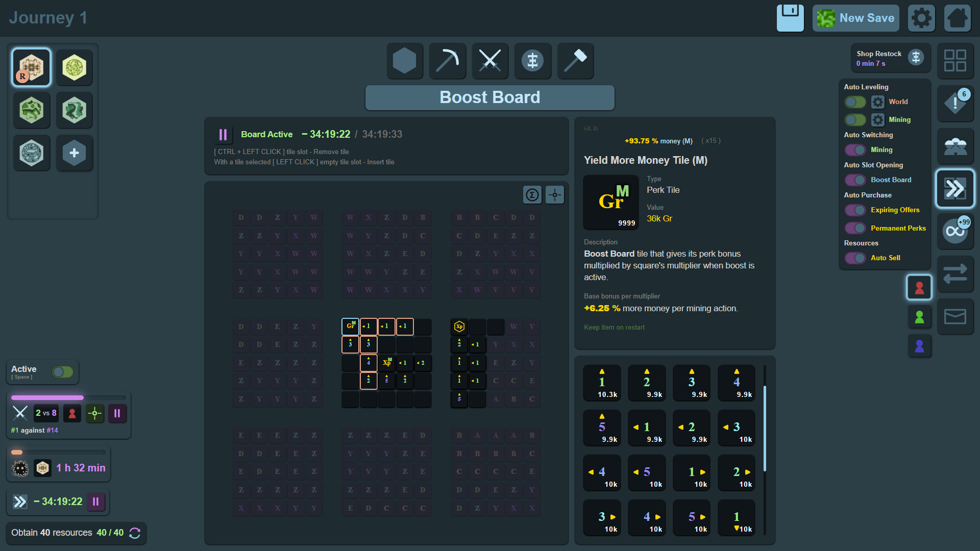Open the mail envelope sidebar icon
The height and width of the screenshot is (551, 980).
[x=955, y=317]
